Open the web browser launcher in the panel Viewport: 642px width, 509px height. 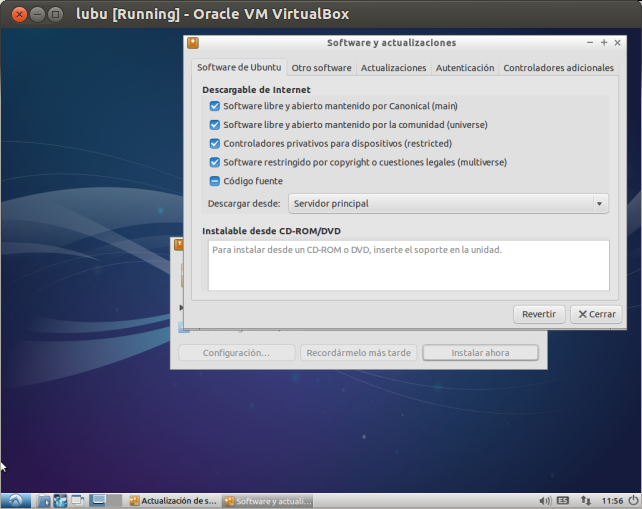(x=60, y=500)
